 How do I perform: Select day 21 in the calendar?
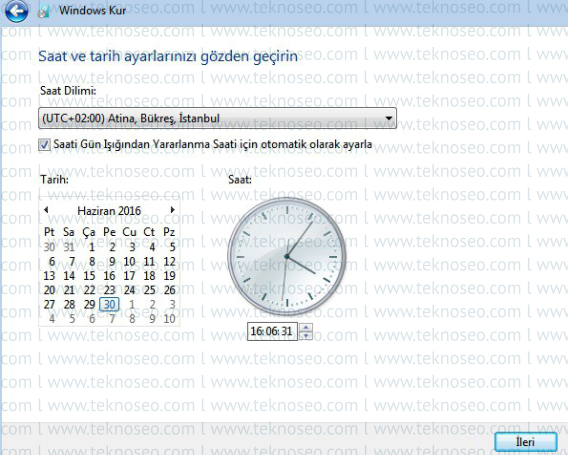click(69, 290)
